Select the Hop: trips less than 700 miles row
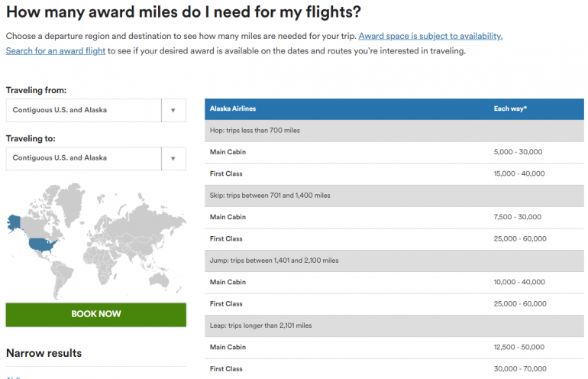This screenshot has height=379, width=588. click(x=255, y=131)
